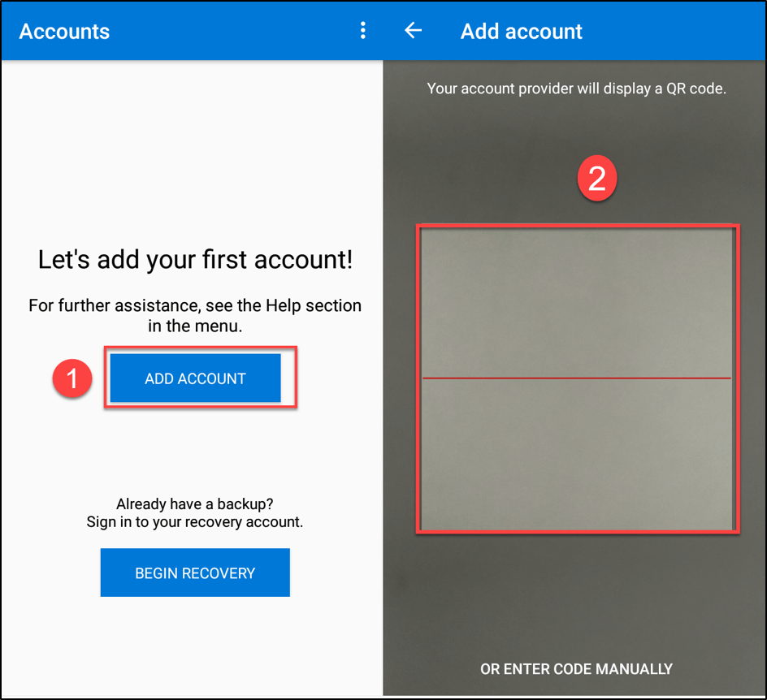
Task: Click the red step 1 marker badge
Action: [72, 379]
